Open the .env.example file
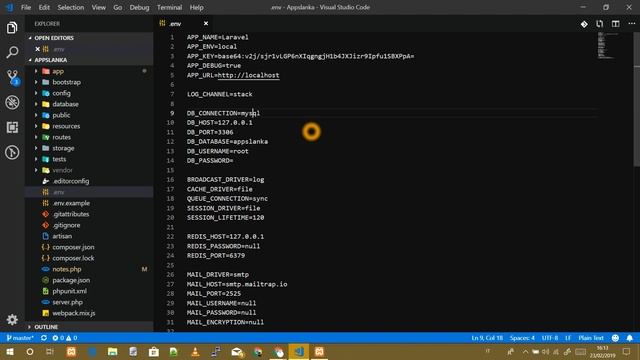The height and width of the screenshot is (360, 640). point(89,203)
